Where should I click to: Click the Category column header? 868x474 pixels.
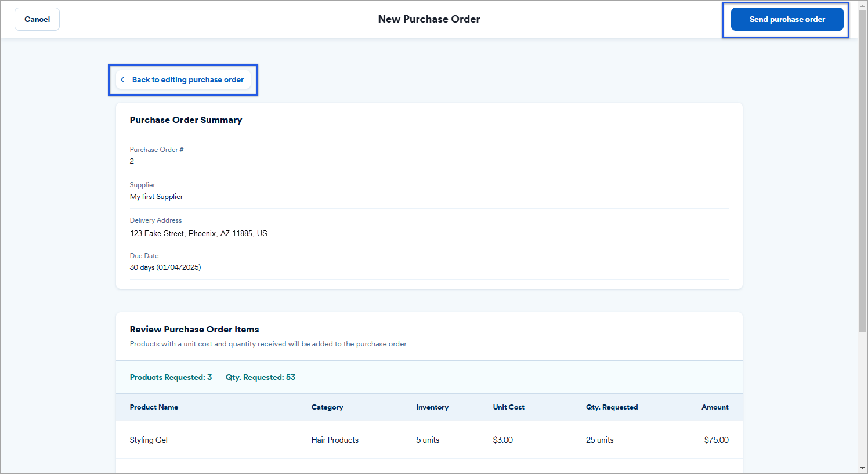pos(327,407)
